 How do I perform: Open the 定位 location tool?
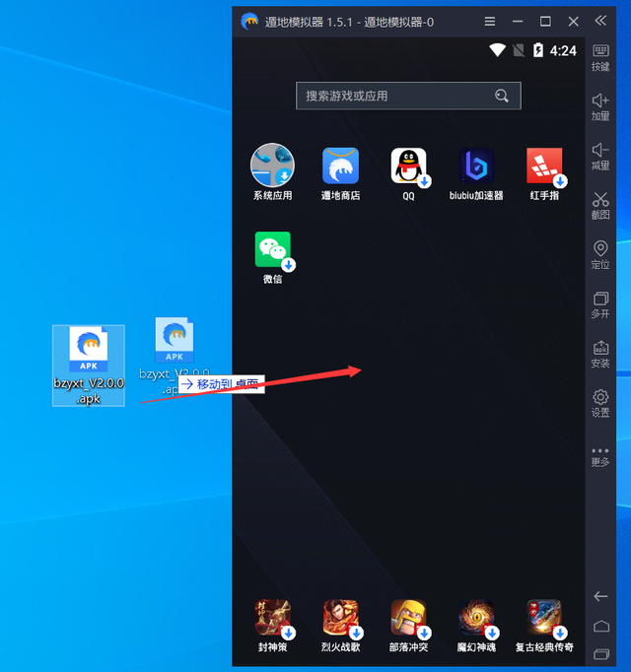[x=600, y=255]
